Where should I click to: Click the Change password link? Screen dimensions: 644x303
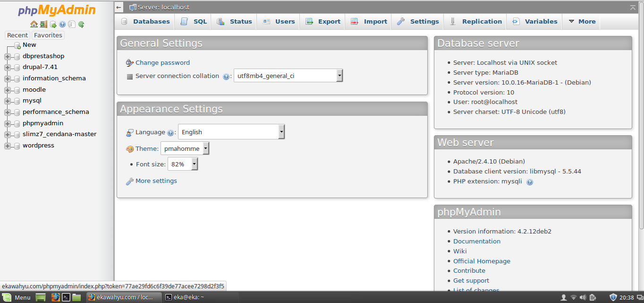[162, 63]
